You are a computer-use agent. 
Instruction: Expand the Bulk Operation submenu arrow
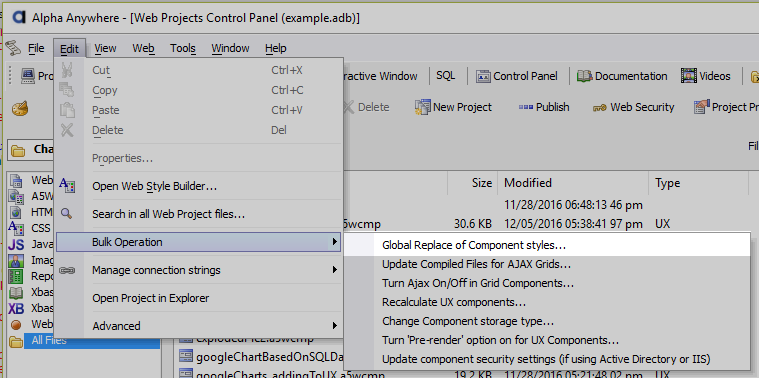[334, 242]
